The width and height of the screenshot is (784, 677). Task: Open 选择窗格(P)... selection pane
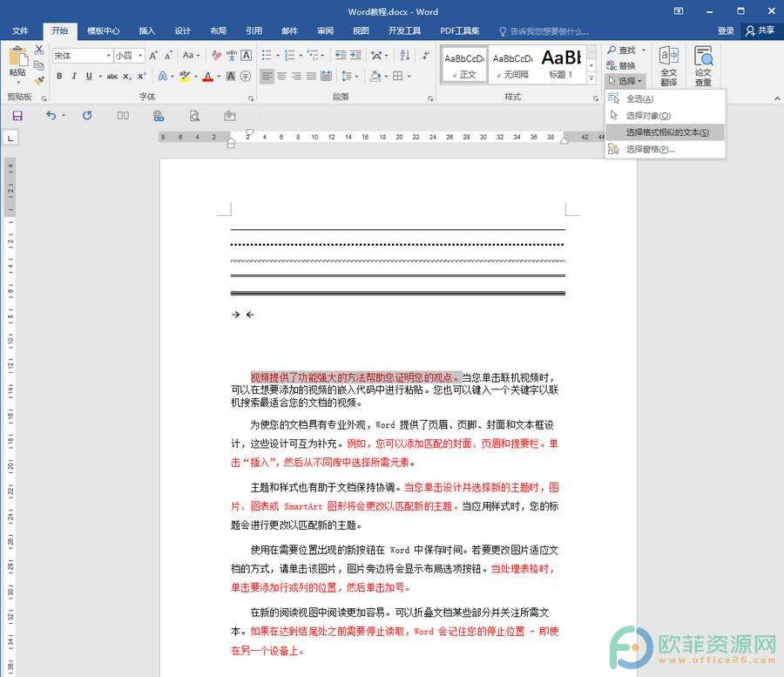click(665, 149)
